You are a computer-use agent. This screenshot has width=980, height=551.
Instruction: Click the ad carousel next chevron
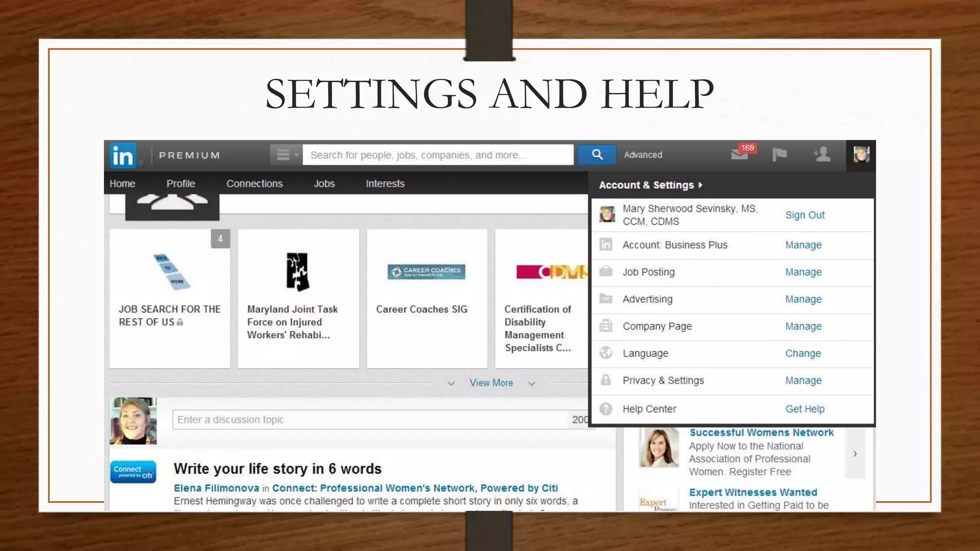[855, 453]
